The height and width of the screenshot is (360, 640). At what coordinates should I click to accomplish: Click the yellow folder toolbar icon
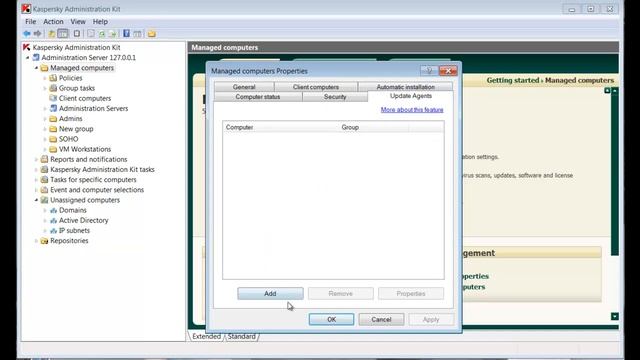coord(152,33)
